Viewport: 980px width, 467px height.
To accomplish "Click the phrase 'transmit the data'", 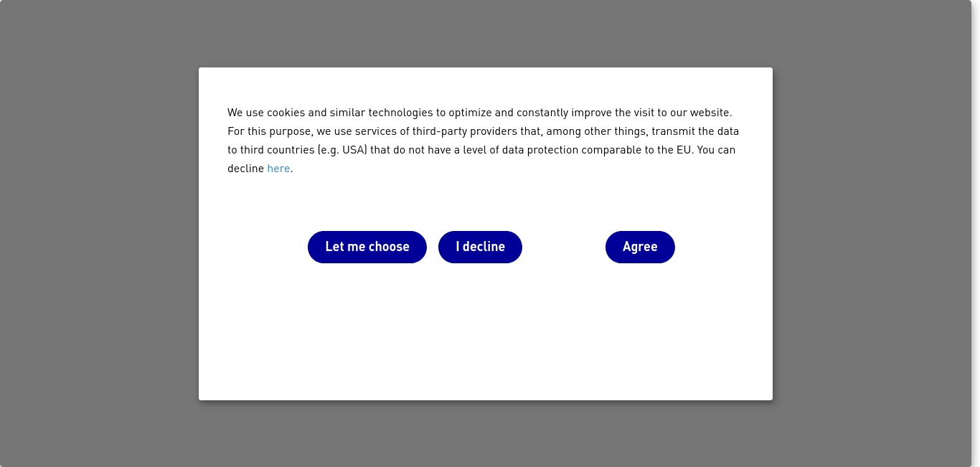I will pos(695,131).
